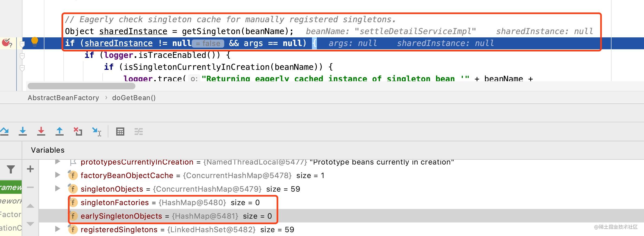This screenshot has width=644, height=236.
Task: Click the doGetBean() breadcrumb
Action: pos(134,98)
